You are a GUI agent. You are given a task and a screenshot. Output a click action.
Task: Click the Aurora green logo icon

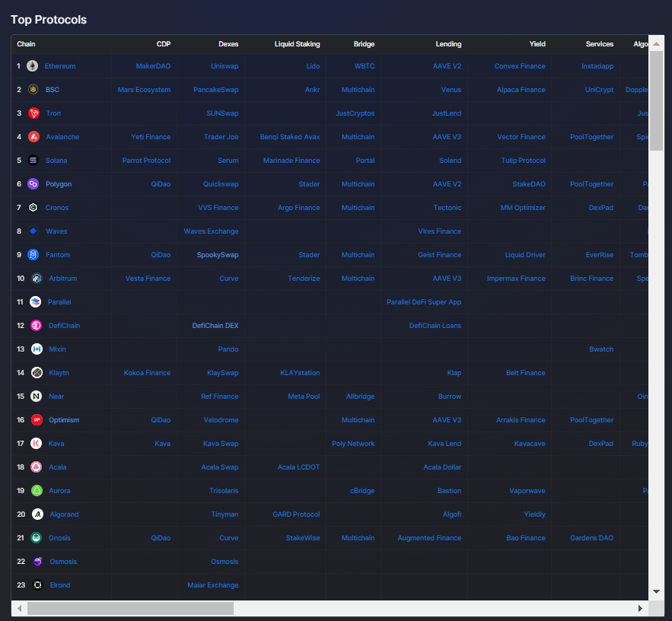37,491
